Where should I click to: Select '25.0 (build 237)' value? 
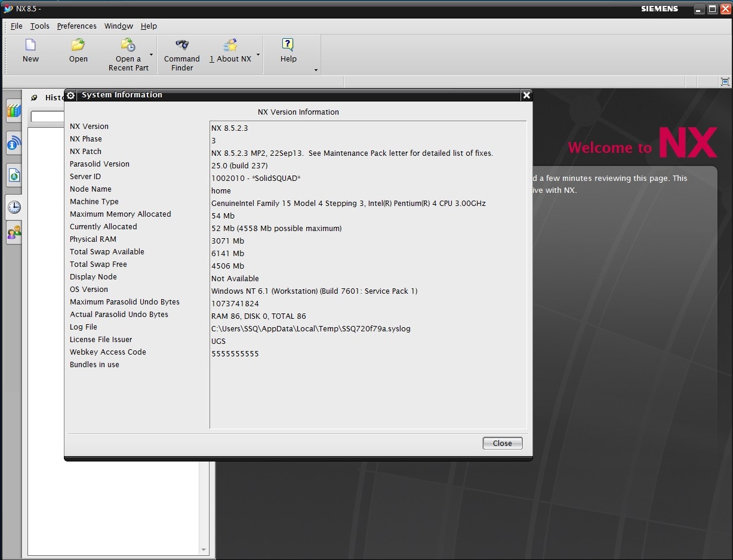(x=239, y=165)
